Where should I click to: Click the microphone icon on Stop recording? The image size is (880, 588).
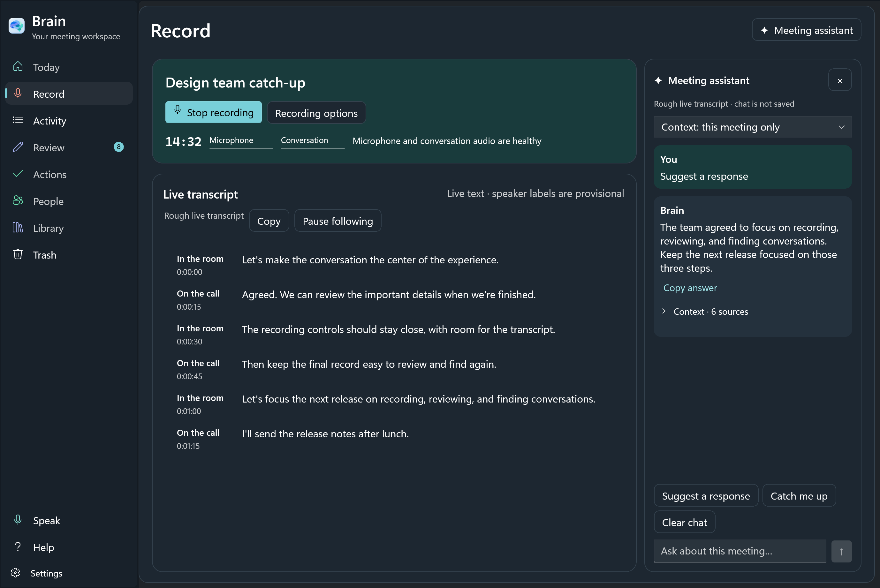[178, 110]
